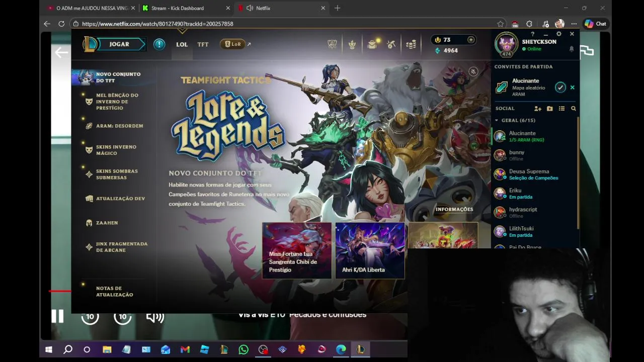Open the Collection backpack icon
Viewport: 644px width, 362px height.
(372, 44)
